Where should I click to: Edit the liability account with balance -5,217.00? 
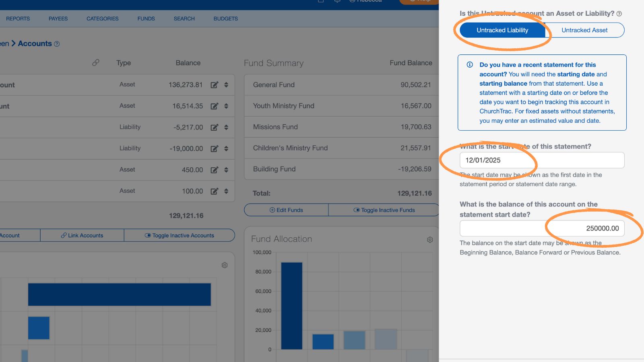tap(215, 128)
